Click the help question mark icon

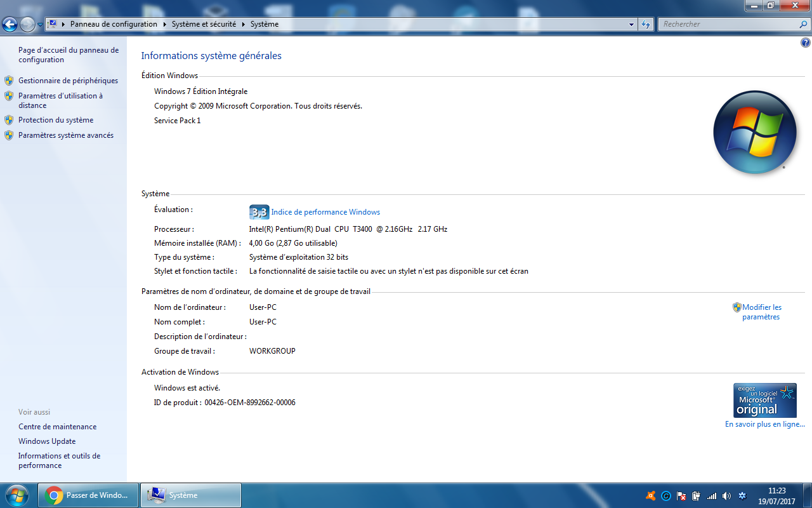pyautogui.click(x=804, y=41)
